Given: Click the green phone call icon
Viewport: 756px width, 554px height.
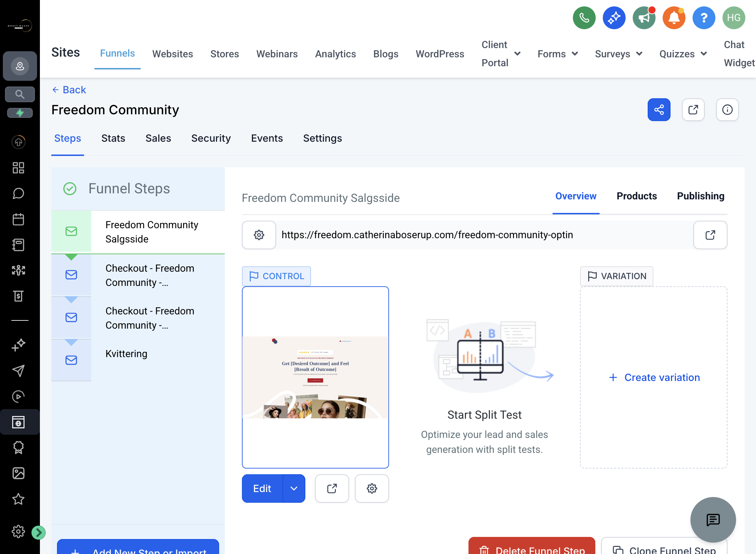Looking at the screenshot, I should coord(584,18).
